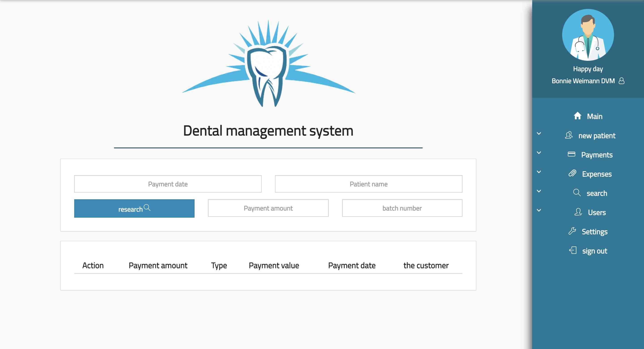Expand the Payments submenu chevron
This screenshot has height=349, width=644.
click(x=539, y=153)
